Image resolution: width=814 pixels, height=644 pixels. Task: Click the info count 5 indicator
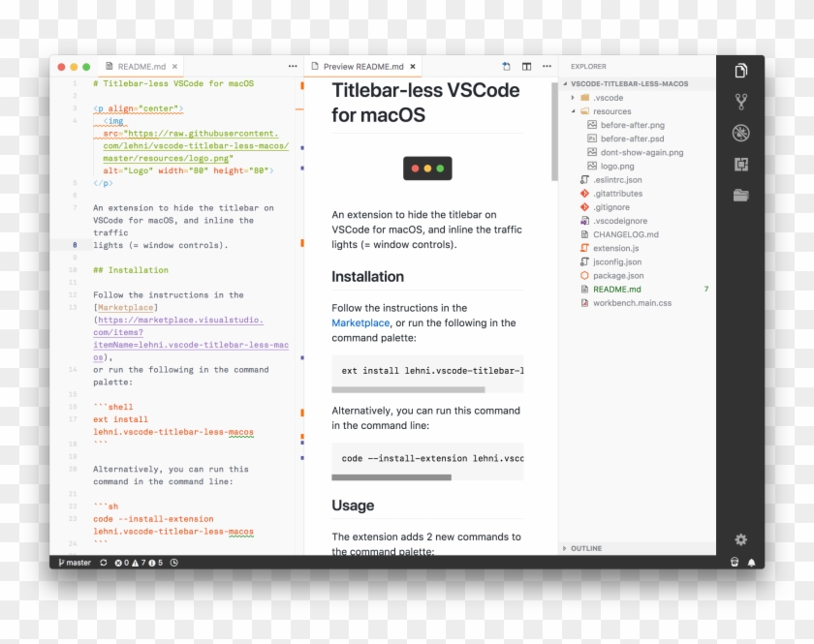[x=155, y=563]
